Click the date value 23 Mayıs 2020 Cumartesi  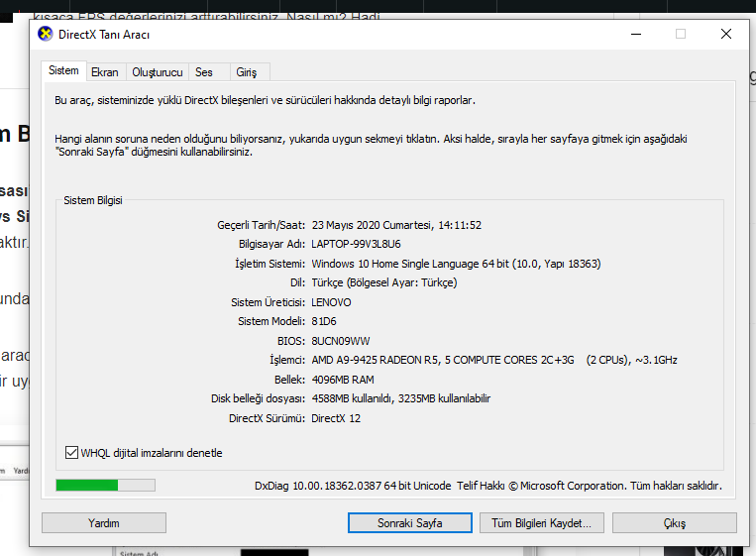point(396,225)
